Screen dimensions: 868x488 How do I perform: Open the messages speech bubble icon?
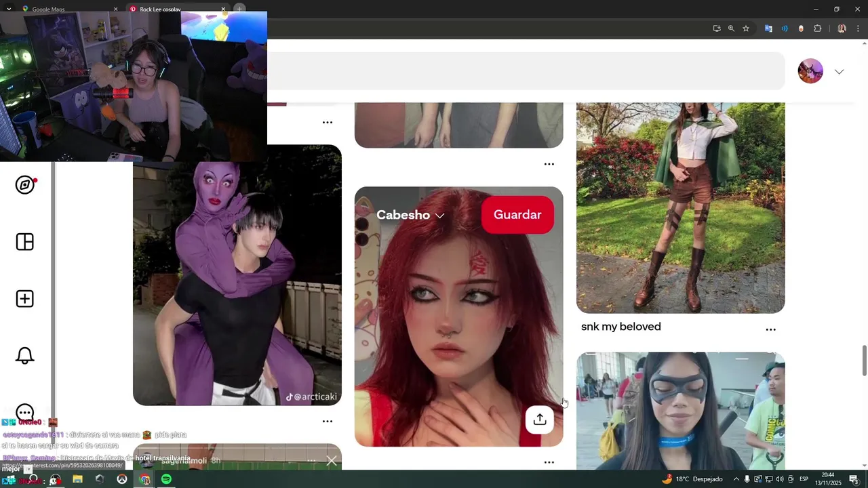click(x=25, y=413)
